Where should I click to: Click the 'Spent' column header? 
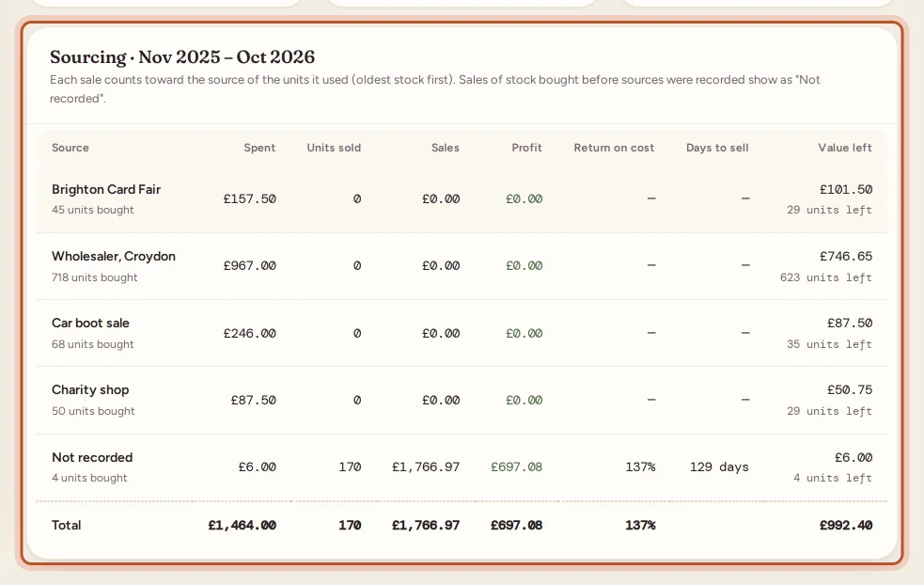(259, 148)
